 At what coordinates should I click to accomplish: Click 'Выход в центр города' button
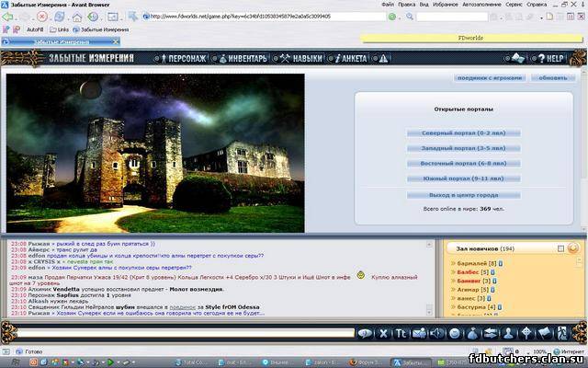[464, 195]
